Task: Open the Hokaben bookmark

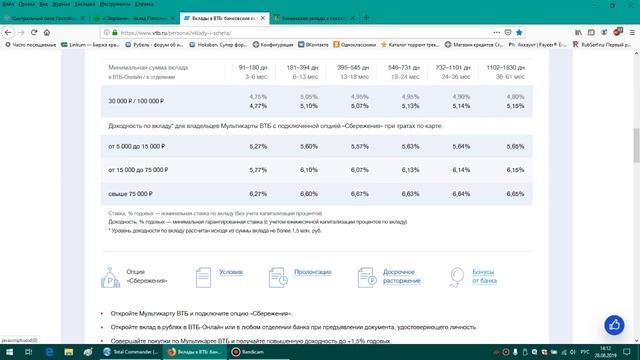Action: (218, 44)
